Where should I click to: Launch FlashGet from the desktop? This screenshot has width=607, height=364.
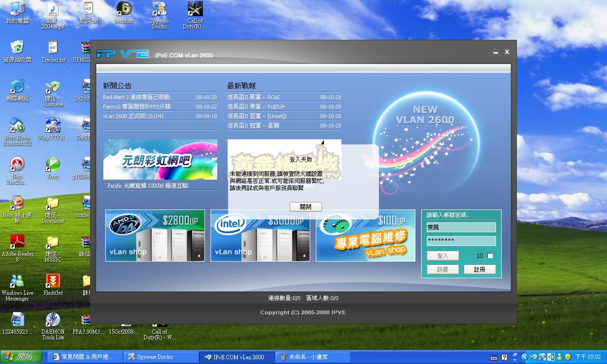[53, 281]
